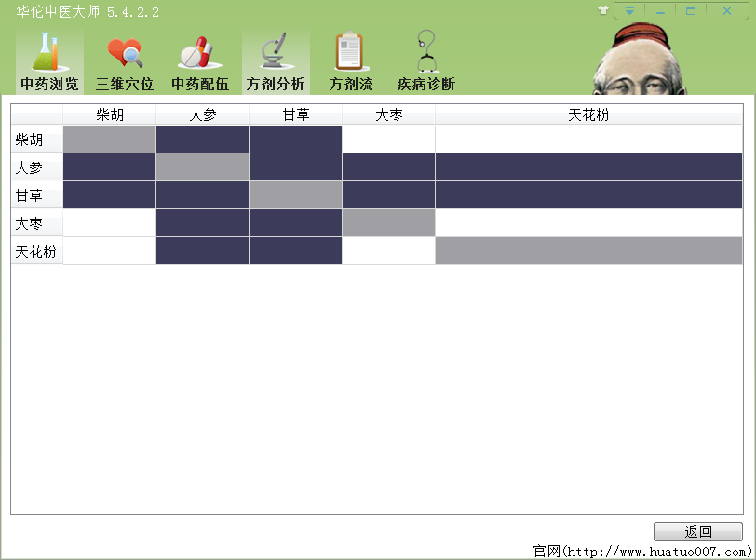756x560 pixels.
Task: Click the 甘草 column header
Action: [296, 115]
